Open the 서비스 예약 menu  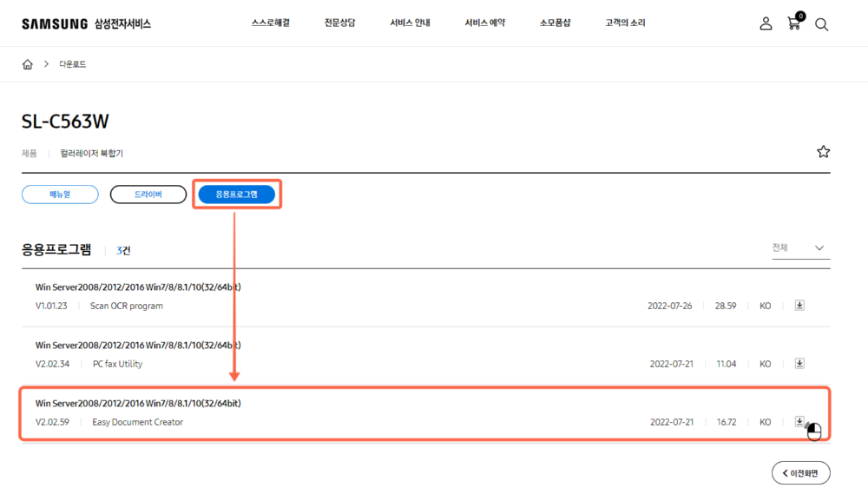[x=485, y=23]
